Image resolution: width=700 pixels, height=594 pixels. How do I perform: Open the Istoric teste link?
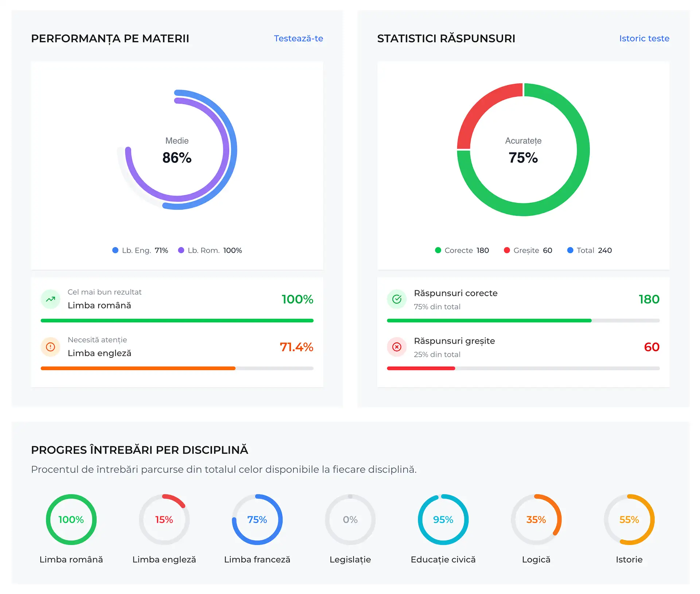point(644,38)
